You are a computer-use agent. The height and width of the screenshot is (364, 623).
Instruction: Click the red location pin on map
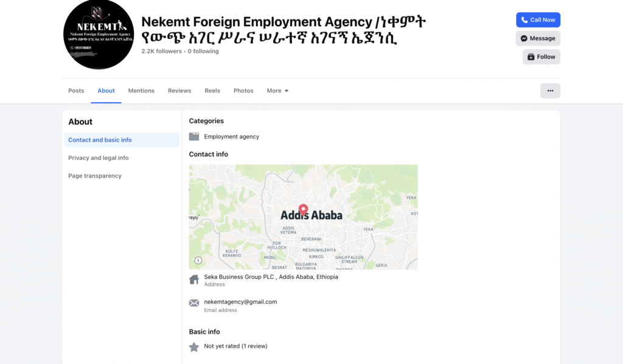click(303, 210)
